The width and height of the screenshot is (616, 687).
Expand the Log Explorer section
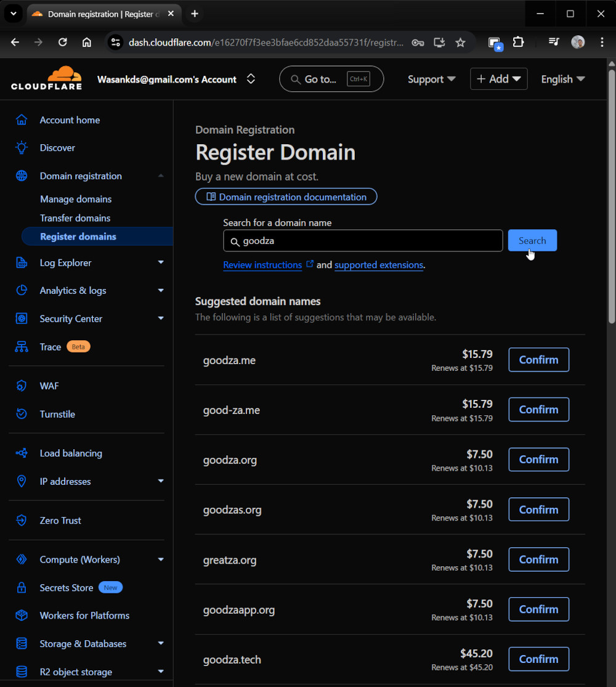[161, 262]
